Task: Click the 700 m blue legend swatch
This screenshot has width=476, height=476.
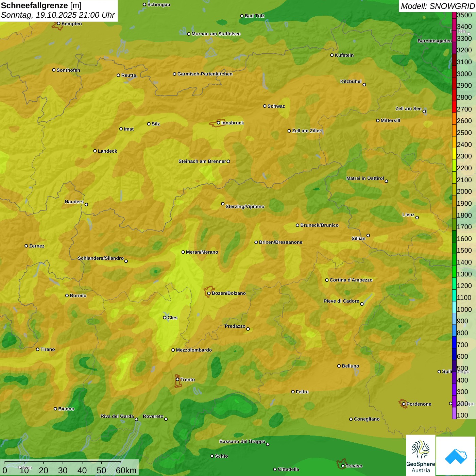Action: click(454, 342)
